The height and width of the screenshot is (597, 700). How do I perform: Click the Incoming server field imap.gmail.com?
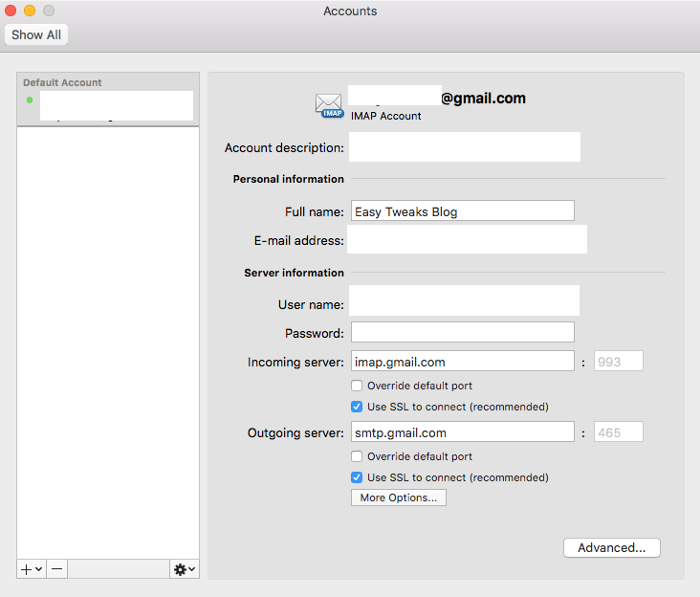[x=463, y=361]
